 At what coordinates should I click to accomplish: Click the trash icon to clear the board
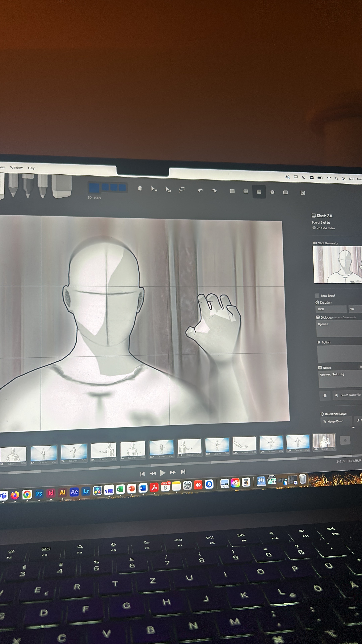pyautogui.click(x=140, y=189)
